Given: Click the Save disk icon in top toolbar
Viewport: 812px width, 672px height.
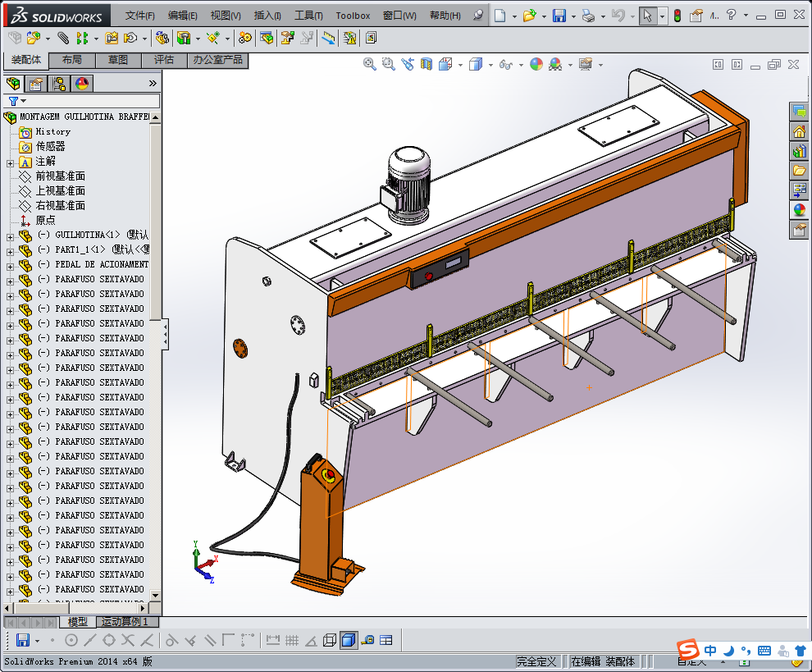Looking at the screenshot, I should (559, 16).
